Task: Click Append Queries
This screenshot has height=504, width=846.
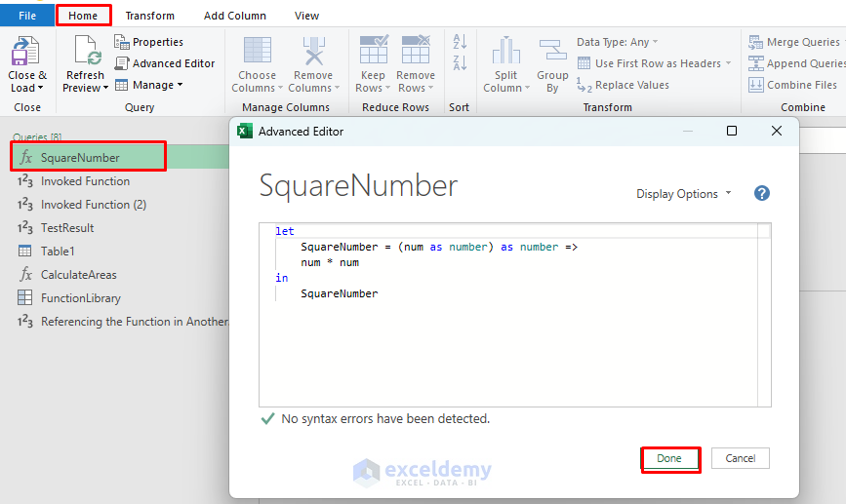Action: tap(796, 63)
